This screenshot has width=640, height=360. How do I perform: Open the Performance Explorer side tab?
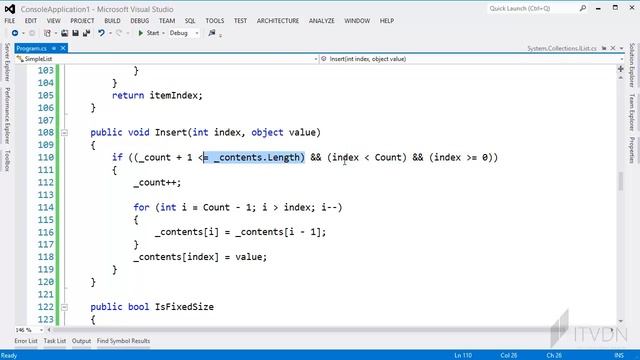(7, 116)
